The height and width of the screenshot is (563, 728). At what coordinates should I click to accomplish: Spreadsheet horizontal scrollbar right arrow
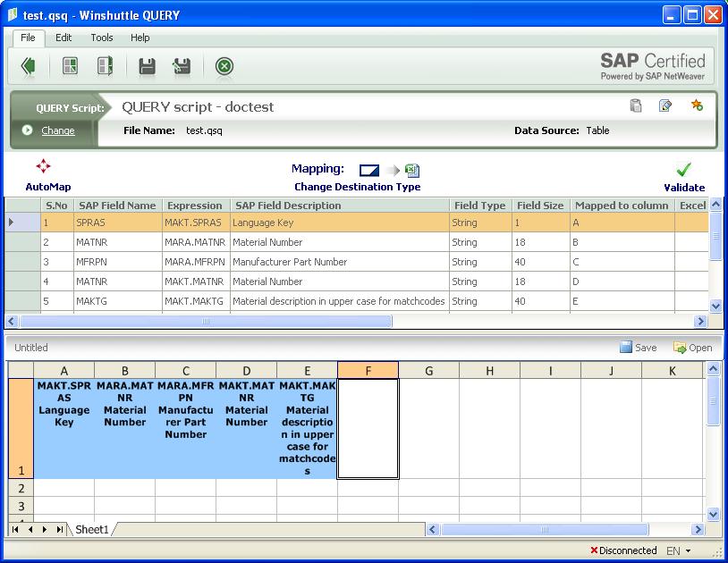tap(698, 529)
